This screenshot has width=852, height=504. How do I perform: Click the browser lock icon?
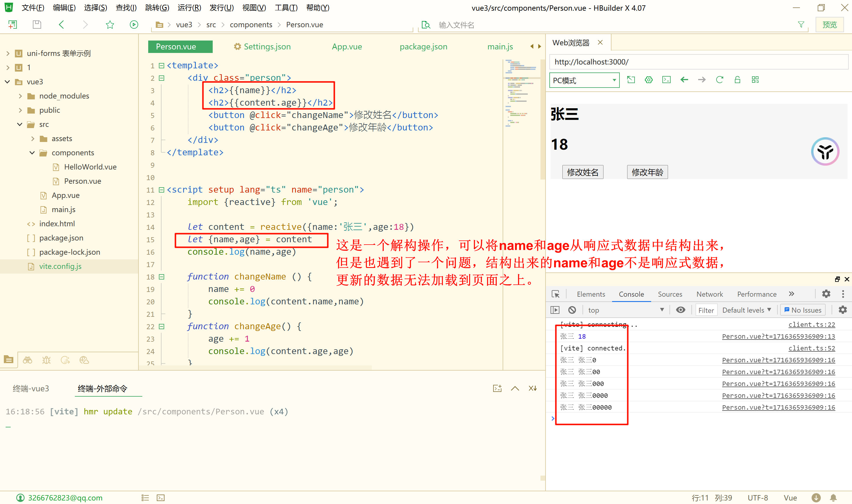[x=737, y=80]
